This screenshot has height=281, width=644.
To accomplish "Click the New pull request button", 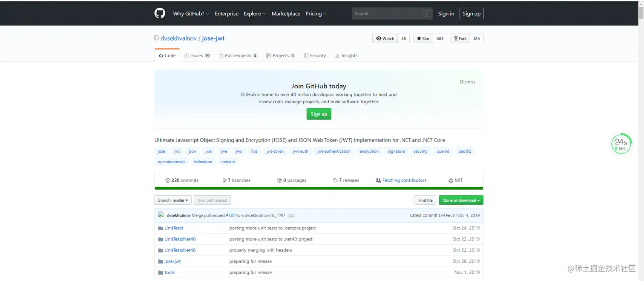I will click(213, 200).
